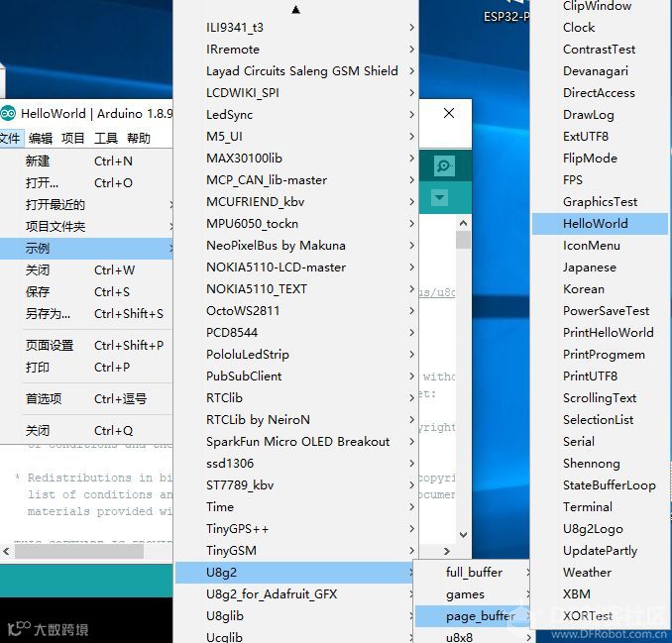Open the U8glib library entry
The width and height of the screenshot is (672, 643).
(x=295, y=616)
